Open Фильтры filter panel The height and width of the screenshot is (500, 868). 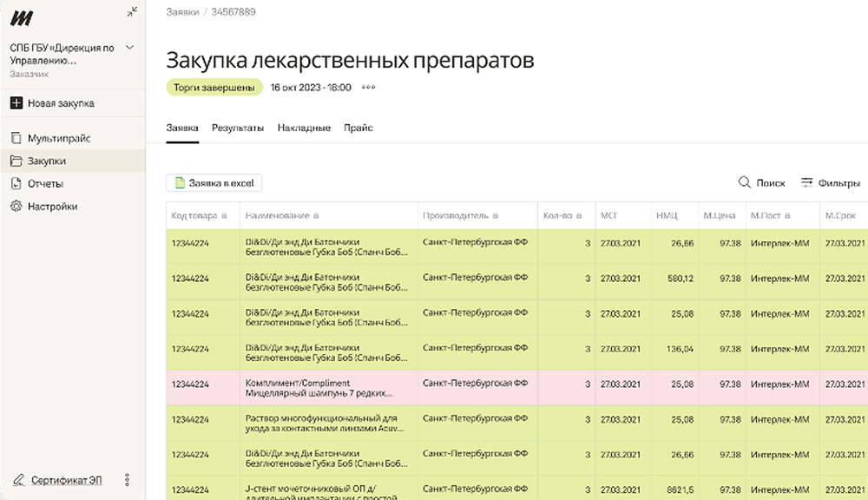(x=830, y=182)
